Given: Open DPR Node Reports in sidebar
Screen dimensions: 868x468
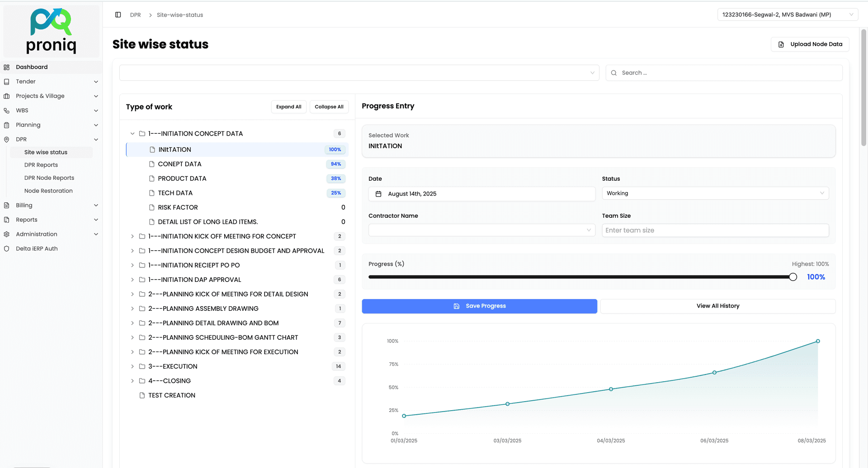Looking at the screenshot, I should (x=49, y=178).
